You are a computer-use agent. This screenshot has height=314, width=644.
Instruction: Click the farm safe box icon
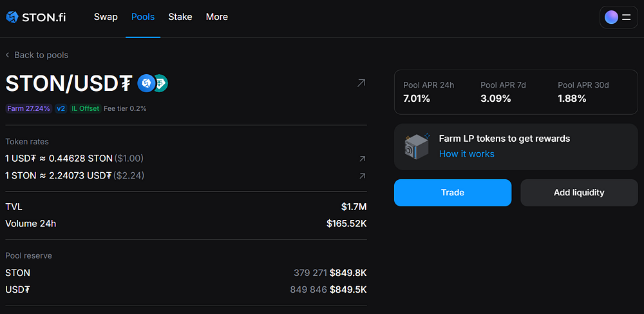(417, 146)
